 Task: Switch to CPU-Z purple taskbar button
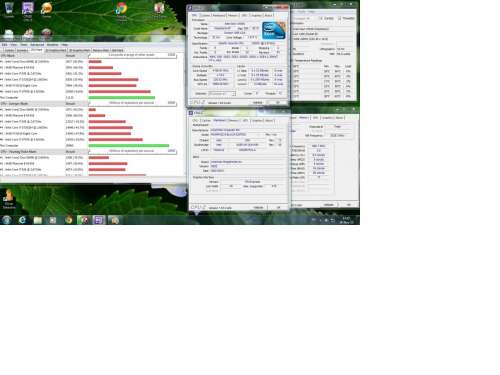(99, 220)
